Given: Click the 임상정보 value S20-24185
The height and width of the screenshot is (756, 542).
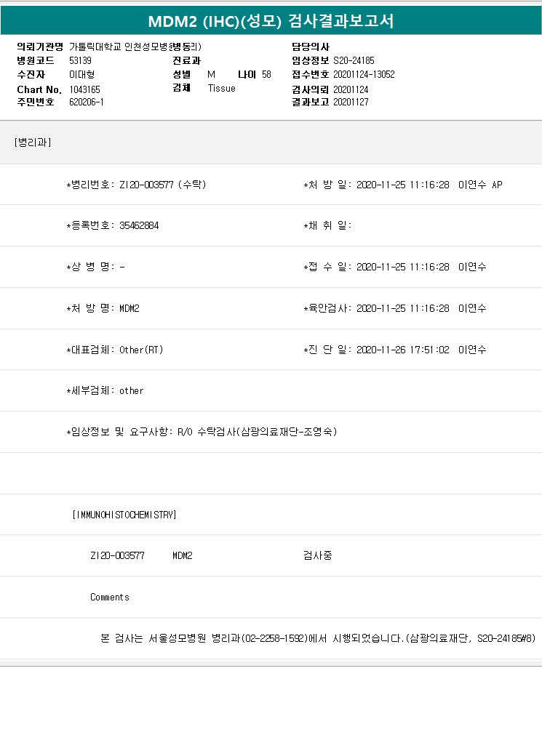Looking at the screenshot, I should 354,60.
